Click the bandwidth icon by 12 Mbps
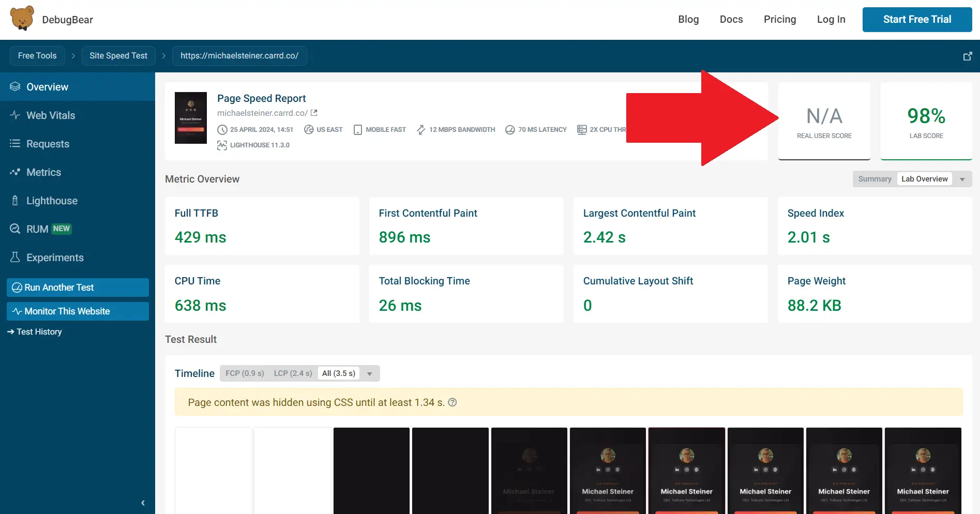980x514 pixels. [421, 129]
